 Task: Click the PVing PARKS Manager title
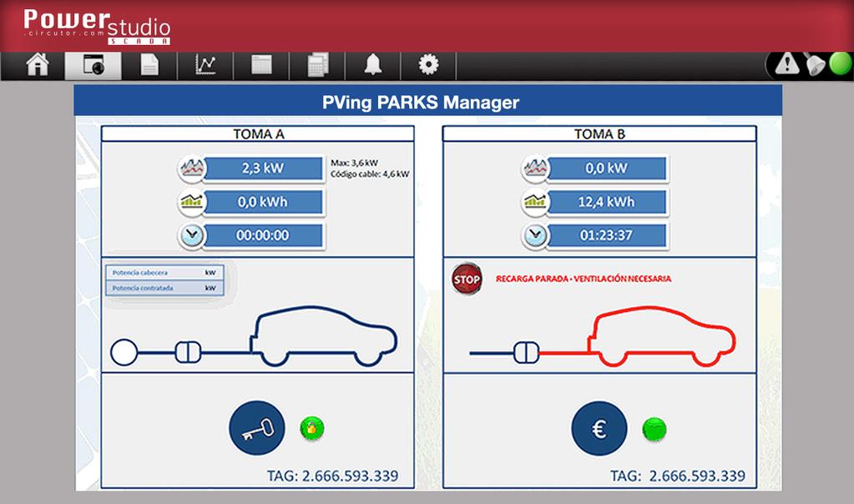pos(421,103)
